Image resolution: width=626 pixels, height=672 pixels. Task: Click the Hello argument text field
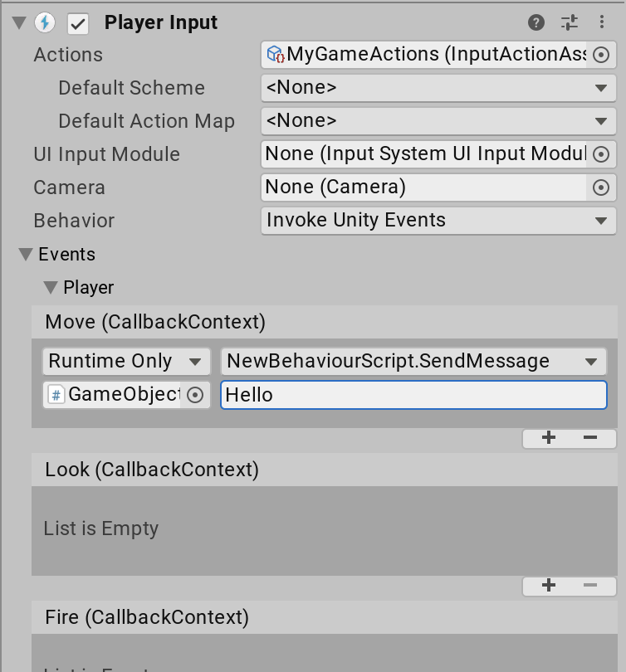[413, 395]
